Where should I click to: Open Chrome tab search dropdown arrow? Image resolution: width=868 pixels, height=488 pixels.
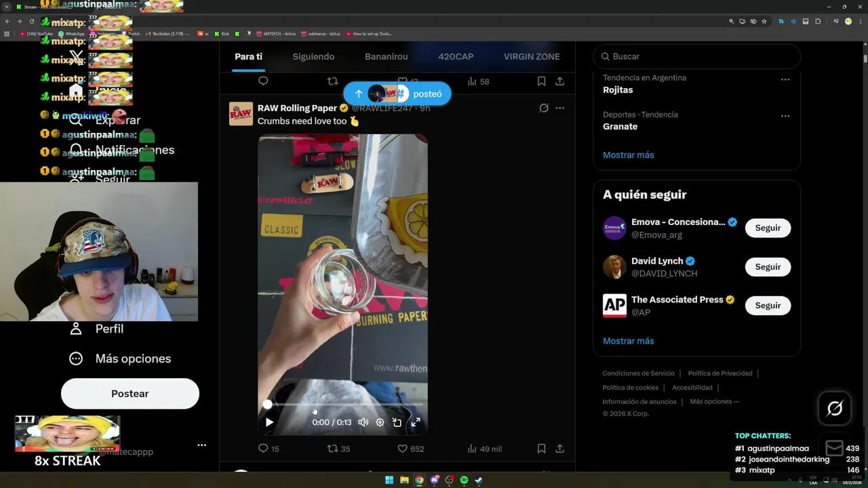(x=7, y=7)
